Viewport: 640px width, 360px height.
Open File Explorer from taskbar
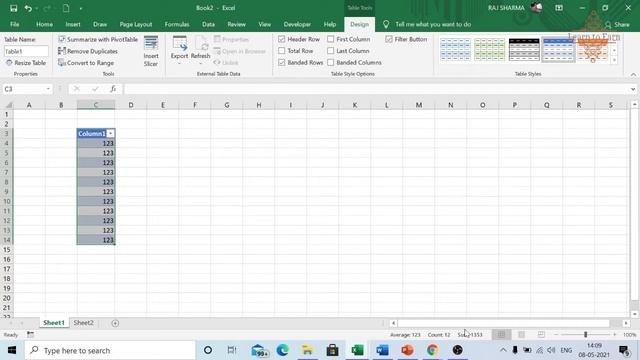point(307,350)
